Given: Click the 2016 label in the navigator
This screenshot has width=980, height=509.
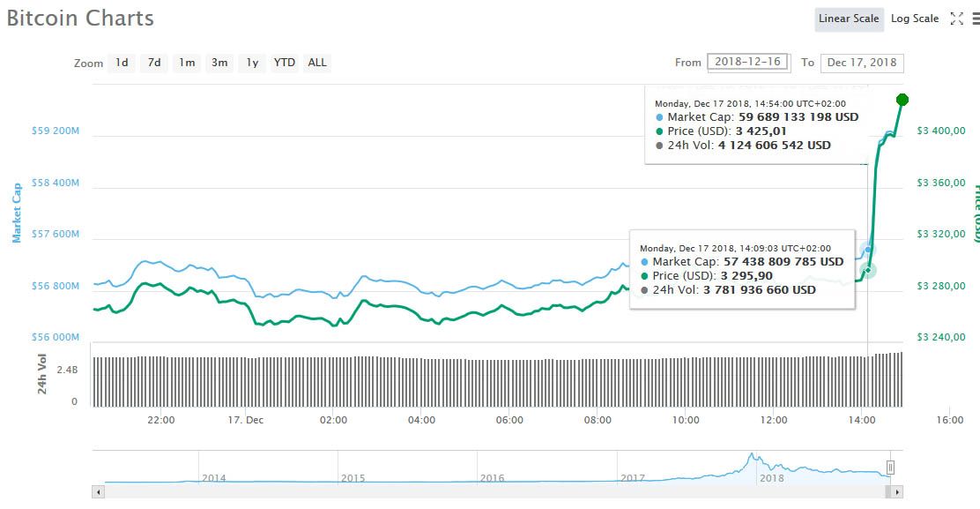Looking at the screenshot, I should click(493, 478).
